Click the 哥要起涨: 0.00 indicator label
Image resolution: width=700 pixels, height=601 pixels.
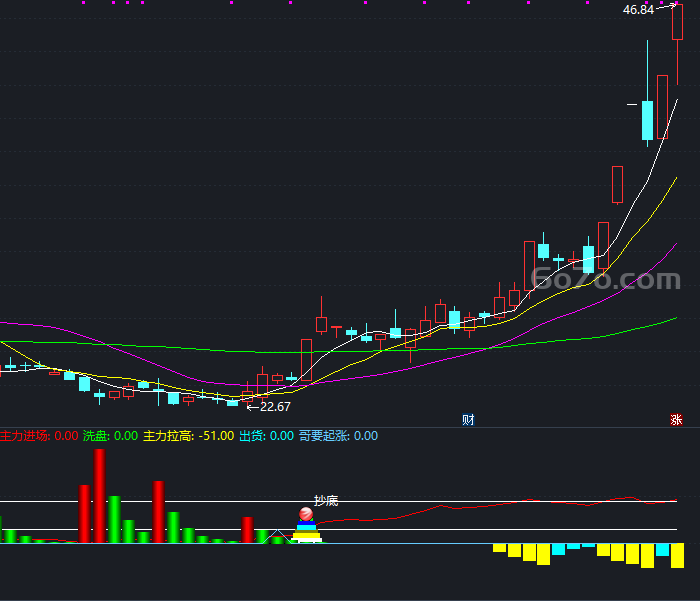pyautogui.click(x=338, y=436)
